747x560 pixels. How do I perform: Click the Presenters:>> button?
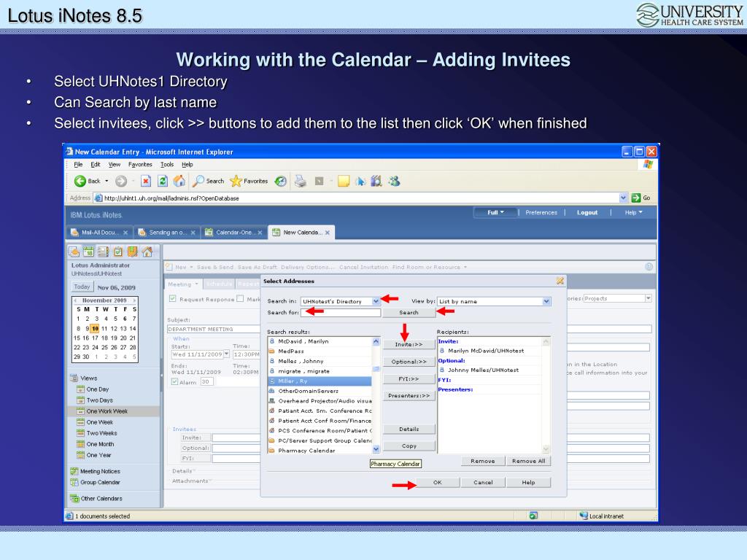pos(409,396)
